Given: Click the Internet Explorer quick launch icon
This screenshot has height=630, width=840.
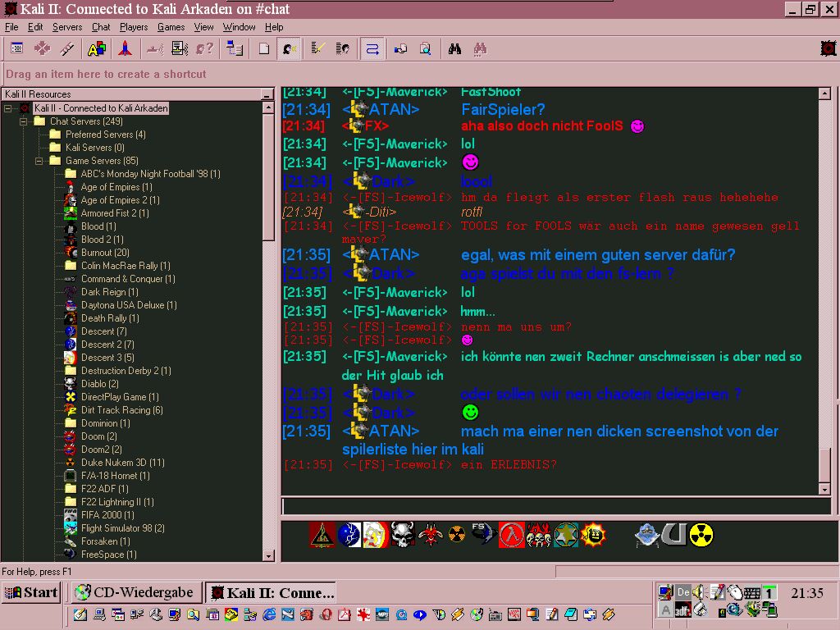Looking at the screenshot, I should tap(269, 614).
